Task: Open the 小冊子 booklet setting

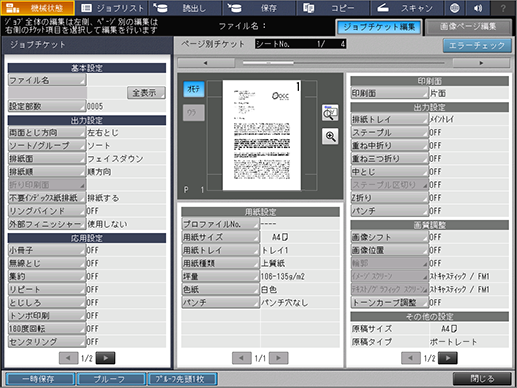Action: coord(47,250)
